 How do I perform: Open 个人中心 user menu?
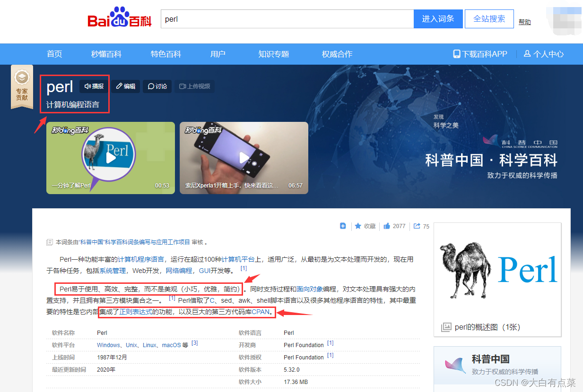point(544,54)
